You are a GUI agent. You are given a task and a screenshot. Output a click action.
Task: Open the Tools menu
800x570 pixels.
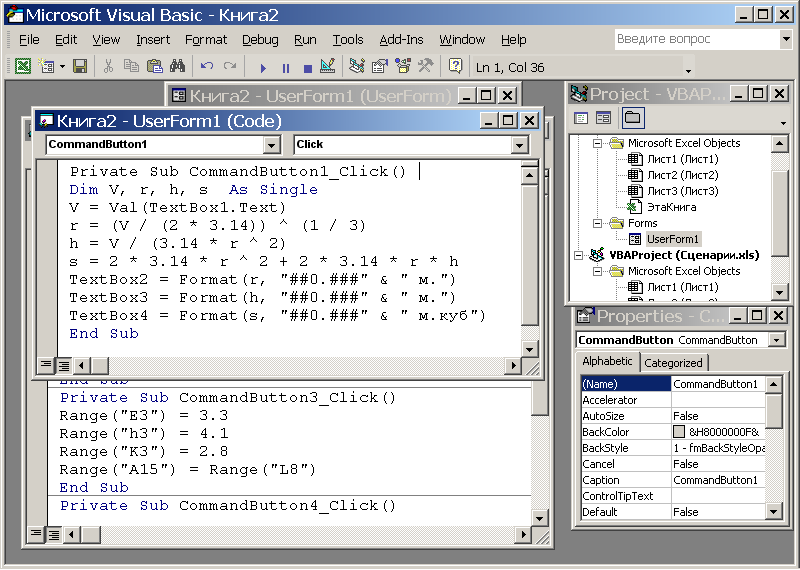(x=348, y=40)
